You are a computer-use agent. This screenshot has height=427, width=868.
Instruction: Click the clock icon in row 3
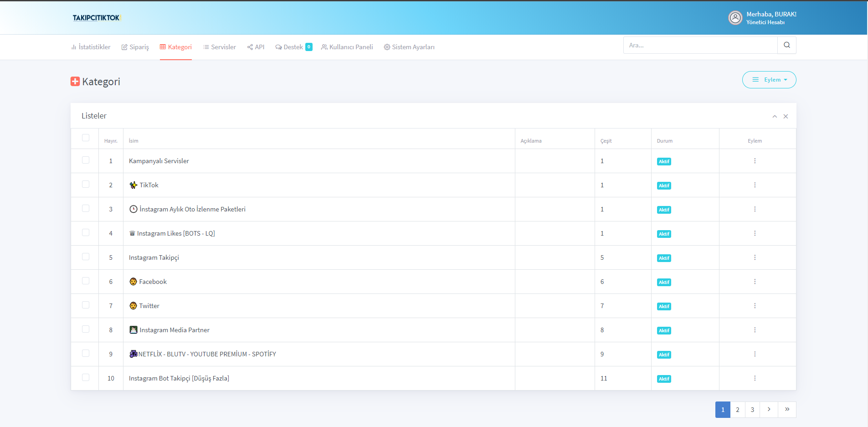tap(134, 209)
